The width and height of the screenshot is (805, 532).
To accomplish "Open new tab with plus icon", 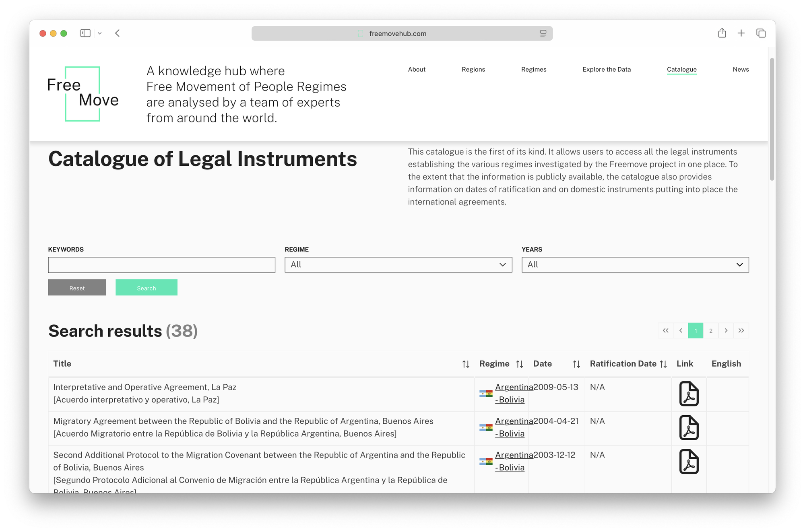I will click(x=741, y=33).
